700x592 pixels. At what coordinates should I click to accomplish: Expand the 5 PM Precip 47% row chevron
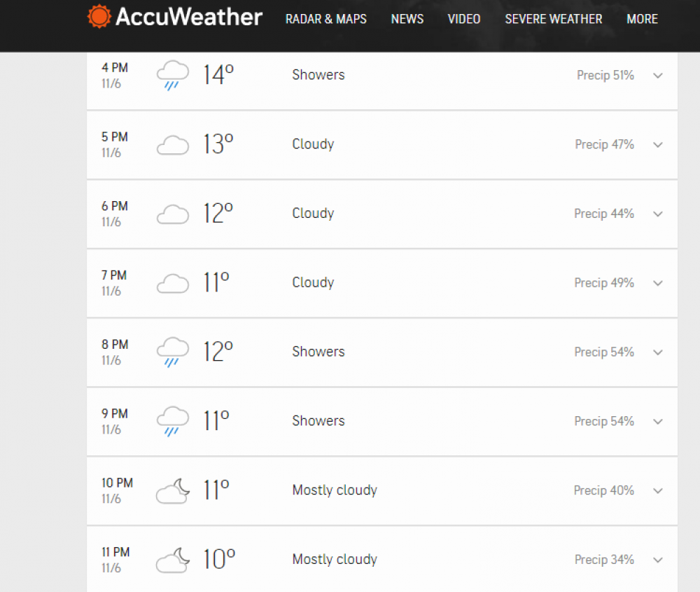[x=657, y=145]
